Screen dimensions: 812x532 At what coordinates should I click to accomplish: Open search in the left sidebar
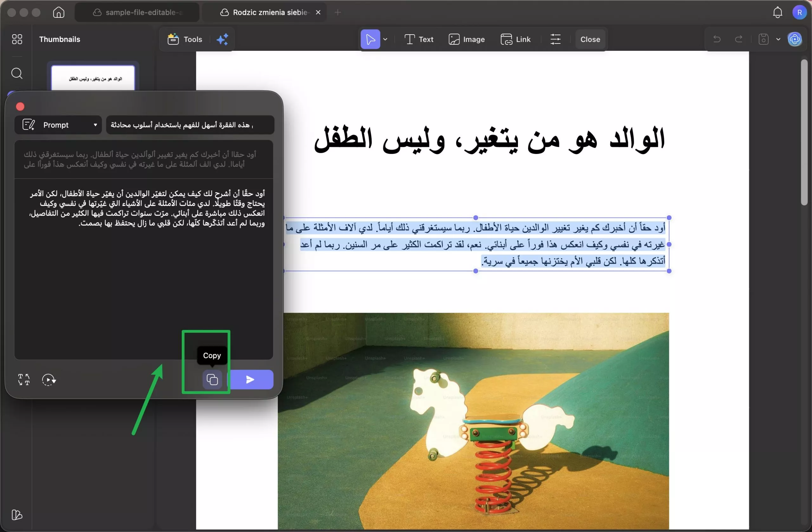pos(17,73)
